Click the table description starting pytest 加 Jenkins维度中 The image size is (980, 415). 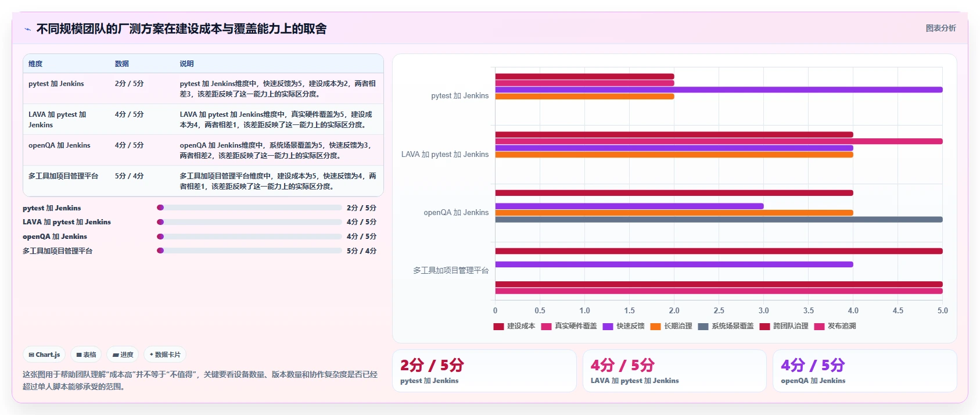278,89
